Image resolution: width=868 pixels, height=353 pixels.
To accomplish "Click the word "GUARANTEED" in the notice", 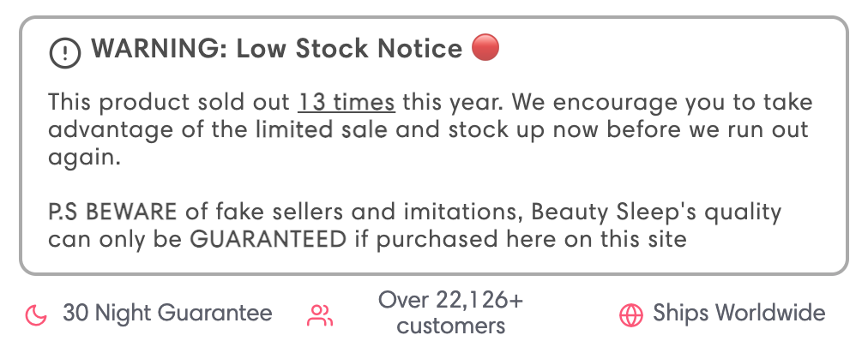I will click(267, 238).
